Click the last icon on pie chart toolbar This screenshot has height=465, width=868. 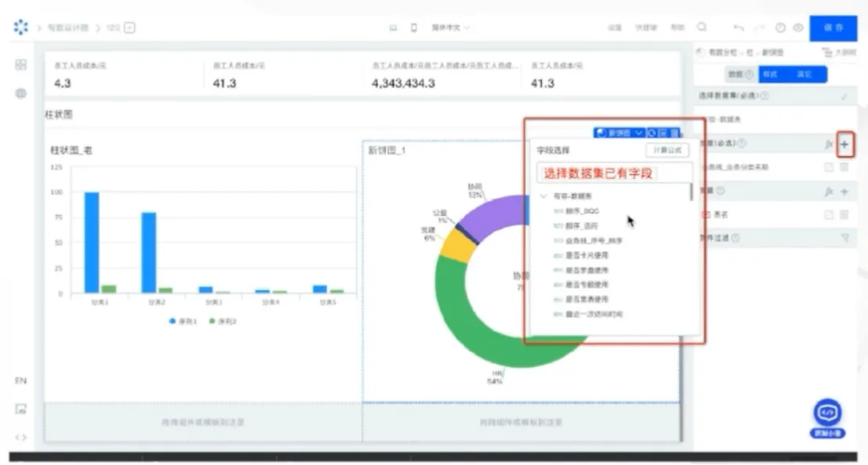[x=674, y=133]
